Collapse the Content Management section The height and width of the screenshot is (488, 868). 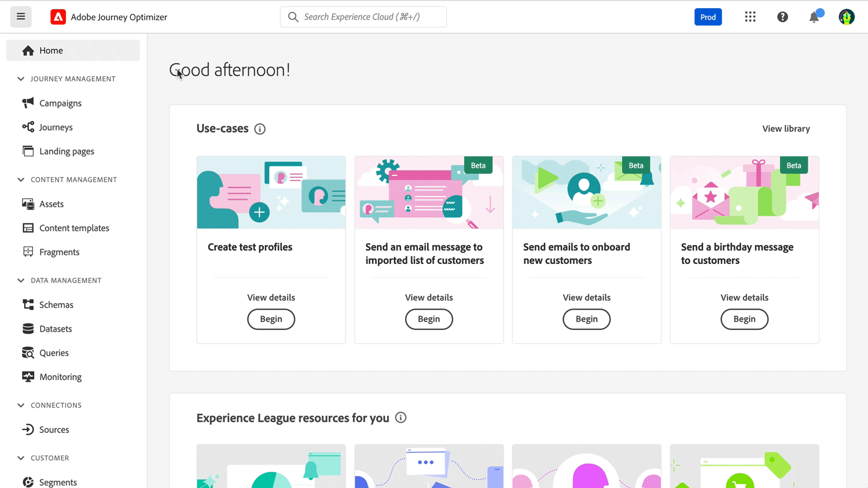[x=21, y=179]
